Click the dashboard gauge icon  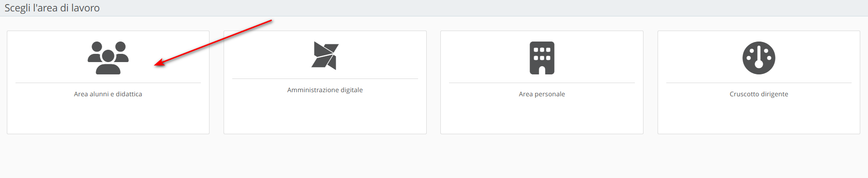point(759,58)
